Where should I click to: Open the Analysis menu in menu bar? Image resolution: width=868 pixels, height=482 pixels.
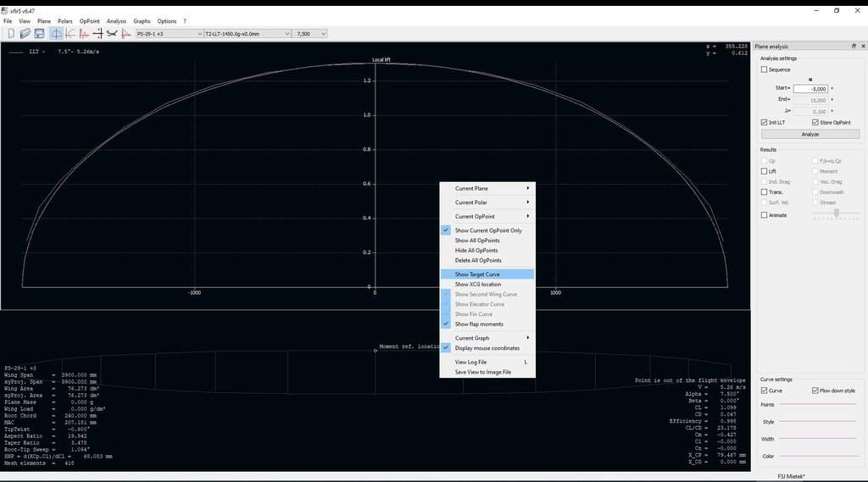[x=116, y=20]
